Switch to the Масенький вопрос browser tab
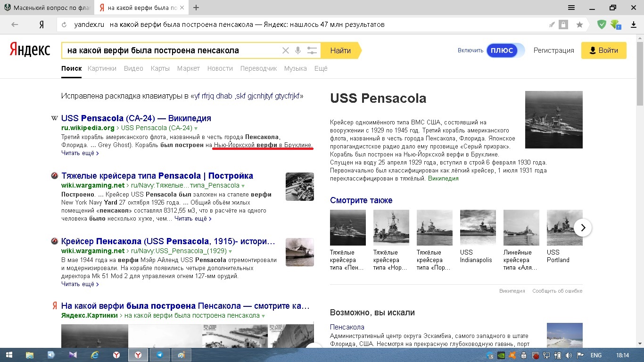 click(x=47, y=8)
